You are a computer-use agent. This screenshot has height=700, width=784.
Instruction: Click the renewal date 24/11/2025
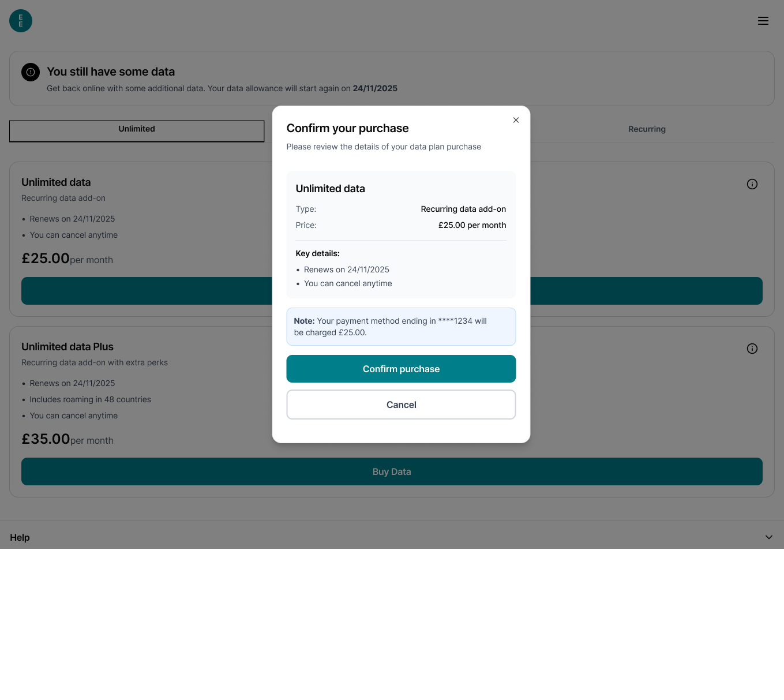[347, 269]
